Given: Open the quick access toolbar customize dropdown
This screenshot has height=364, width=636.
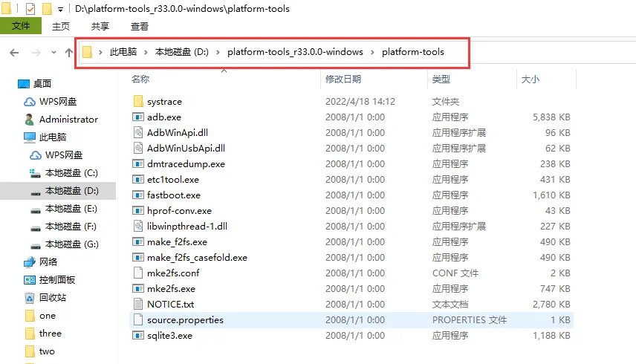Looking at the screenshot, I should 60,9.
